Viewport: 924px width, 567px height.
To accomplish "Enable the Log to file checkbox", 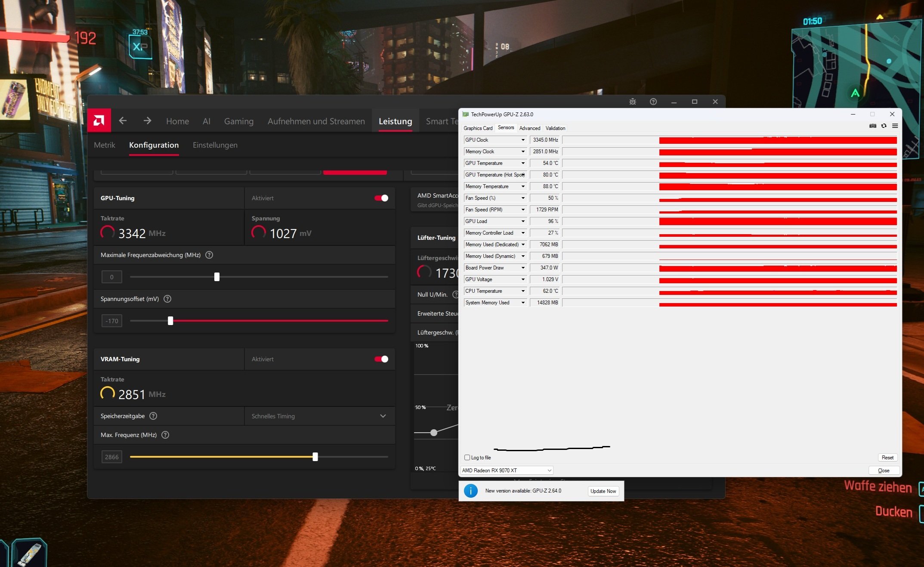I will click(x=467, y=458).
